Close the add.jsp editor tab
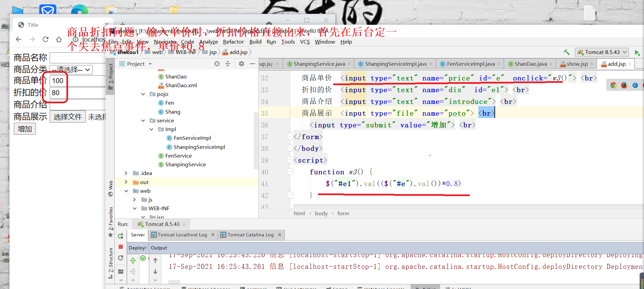 pyautogui.click(x=630, y=64)
